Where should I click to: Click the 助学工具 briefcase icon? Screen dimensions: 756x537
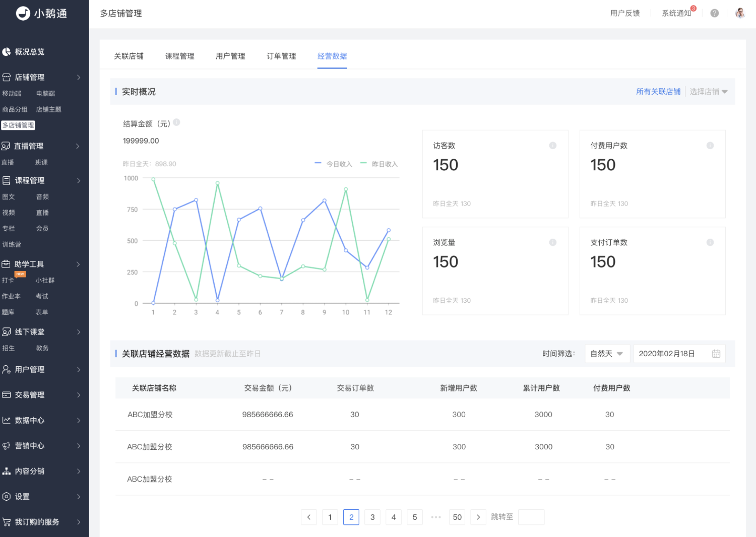tap(6, 264)
